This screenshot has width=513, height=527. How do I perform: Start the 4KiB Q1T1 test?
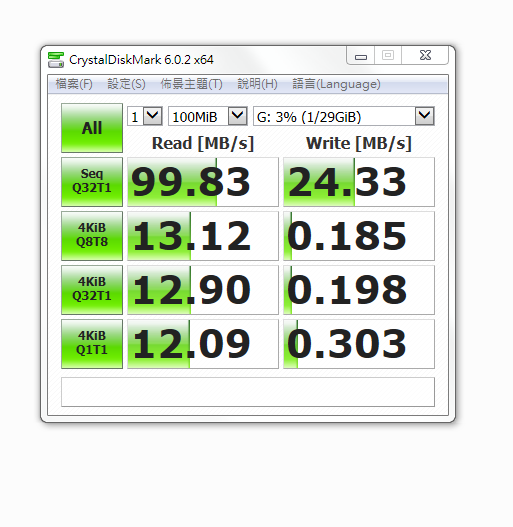click(x=92, y=344)
